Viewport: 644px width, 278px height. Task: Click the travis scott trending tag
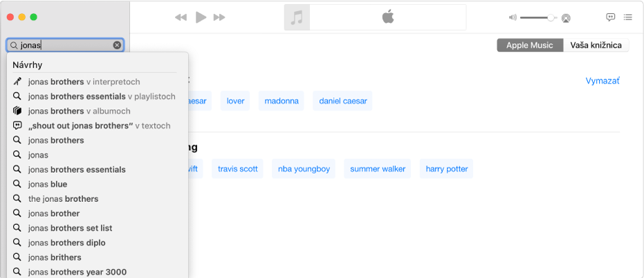(238, 169)
